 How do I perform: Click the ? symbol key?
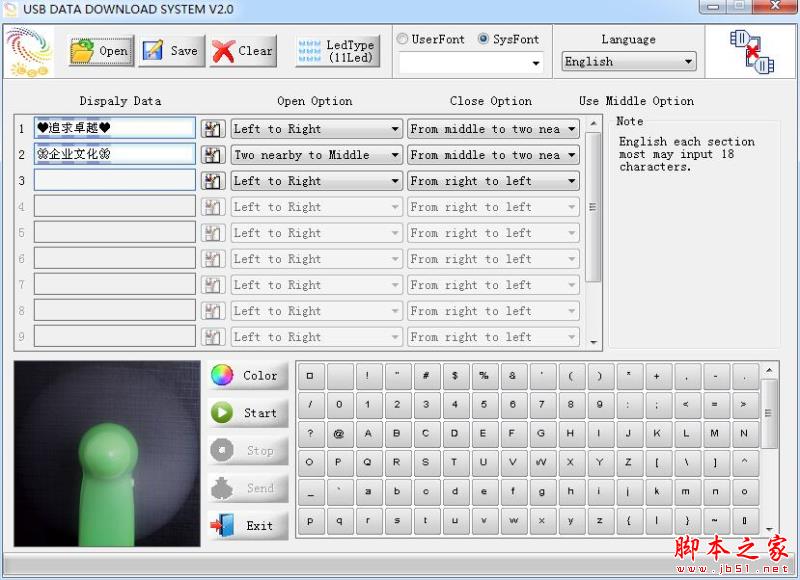click(x=310, y=434)
